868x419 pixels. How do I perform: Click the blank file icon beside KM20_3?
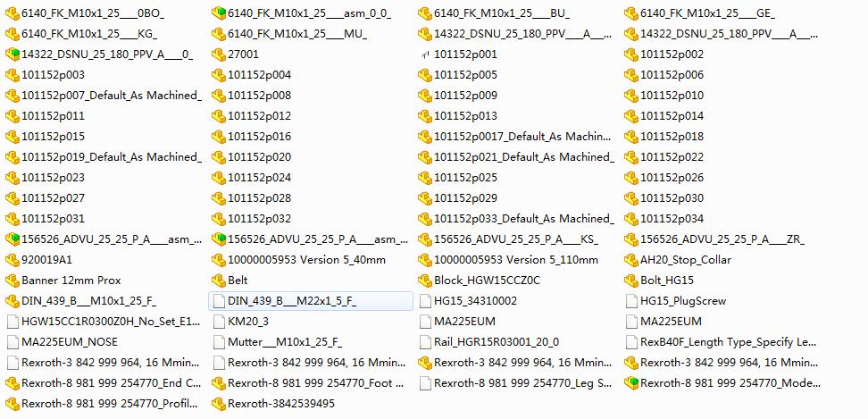click(219, 322)
